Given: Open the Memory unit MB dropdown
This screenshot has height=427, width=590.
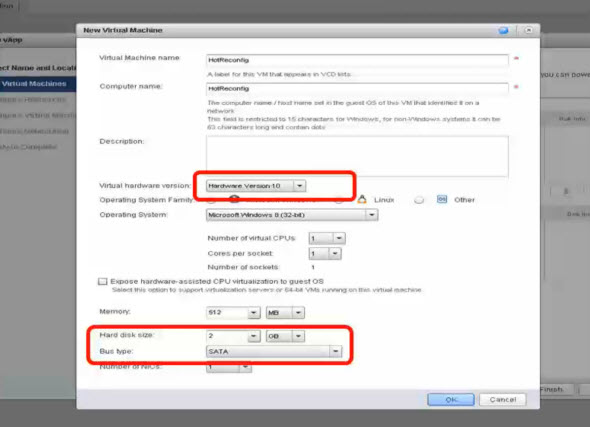Looking at the screenshot, I should (x=285, y=313).
